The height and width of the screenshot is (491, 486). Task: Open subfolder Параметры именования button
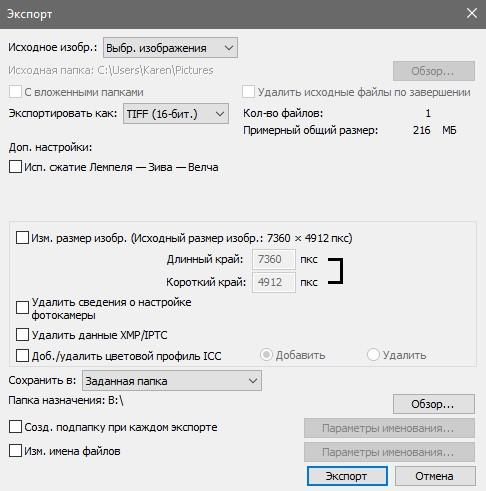click(389, 428)
